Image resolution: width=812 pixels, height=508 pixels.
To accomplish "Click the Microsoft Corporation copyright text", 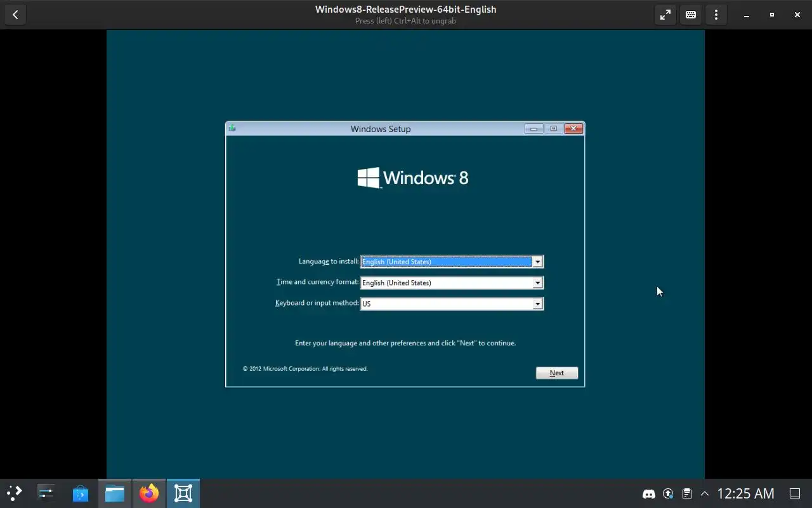I will point(305,368).
